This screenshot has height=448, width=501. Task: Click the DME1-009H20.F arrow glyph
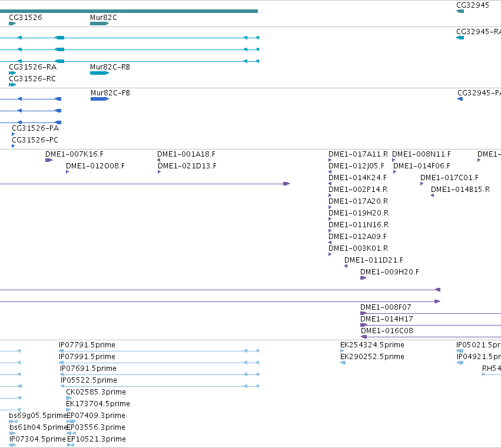pyautogui.click(x=363, y=278)
